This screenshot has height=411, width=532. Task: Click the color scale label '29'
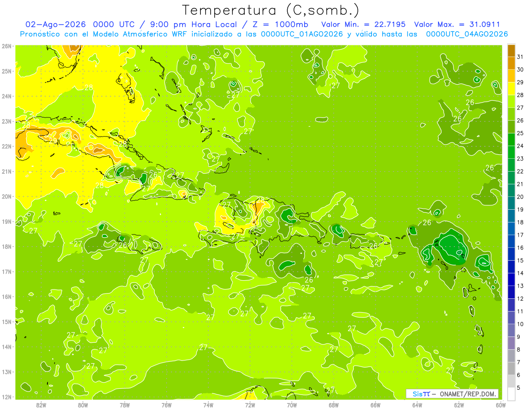click(520, 82)
